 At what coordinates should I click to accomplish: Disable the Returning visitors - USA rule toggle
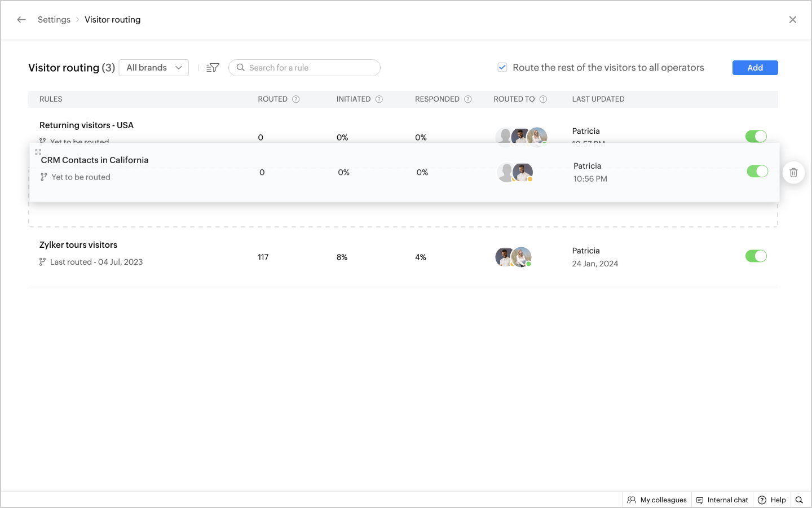[x=756, y=136]
